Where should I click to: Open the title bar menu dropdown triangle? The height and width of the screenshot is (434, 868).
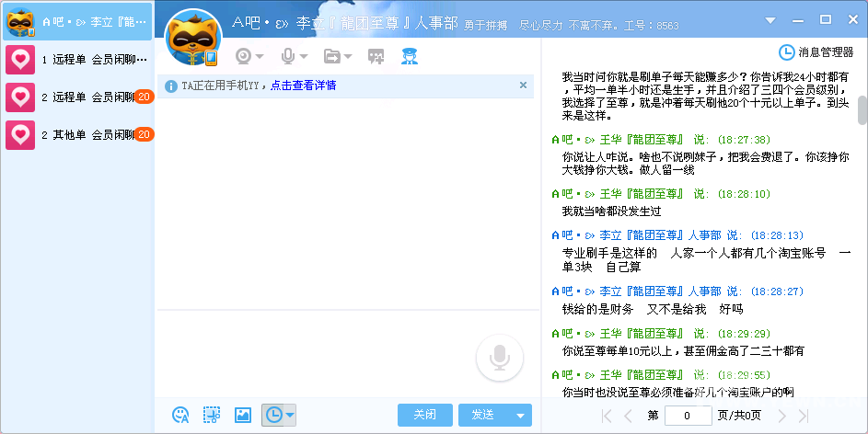770,20
